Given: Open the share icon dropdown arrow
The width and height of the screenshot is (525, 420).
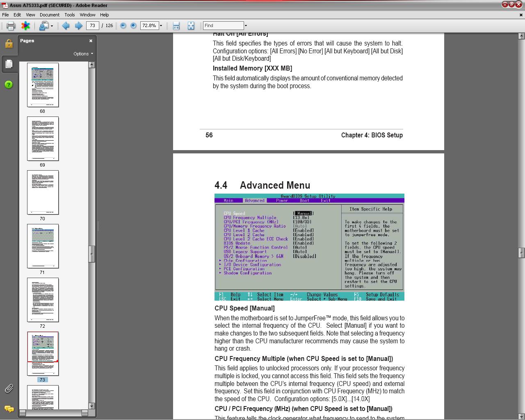Looking at the screenshot, I should point(52,26).
